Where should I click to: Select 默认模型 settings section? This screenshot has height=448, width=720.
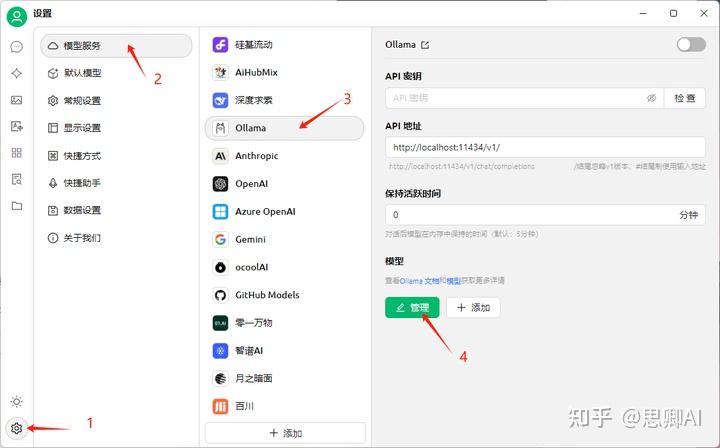click(x=116, y=73)
